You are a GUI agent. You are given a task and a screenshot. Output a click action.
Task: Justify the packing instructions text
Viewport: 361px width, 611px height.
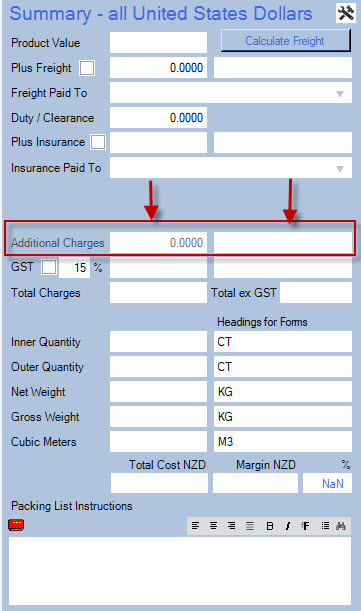coord(250,526)
